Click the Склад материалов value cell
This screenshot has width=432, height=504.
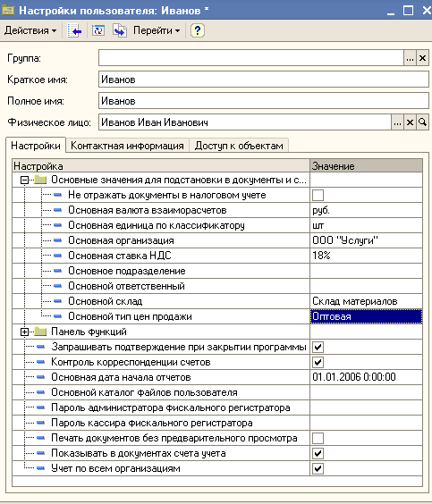pyautogui.click(x=366, y=301)
